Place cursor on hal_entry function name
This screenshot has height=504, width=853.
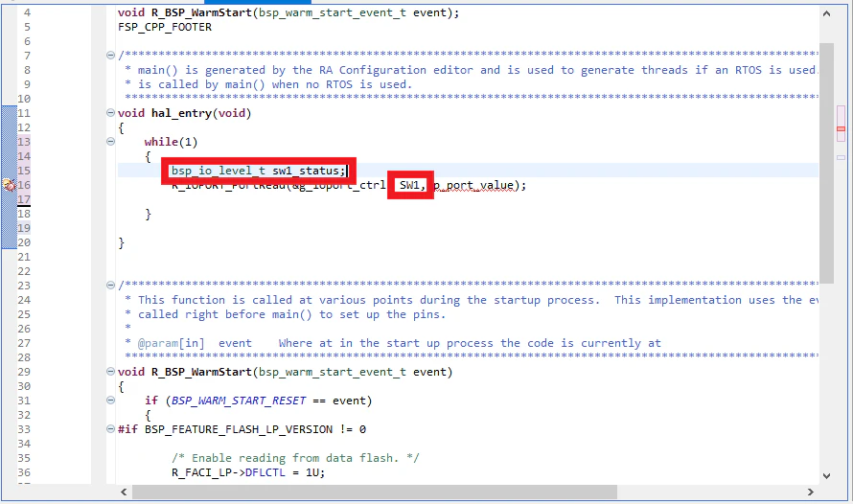coord(181,113)
